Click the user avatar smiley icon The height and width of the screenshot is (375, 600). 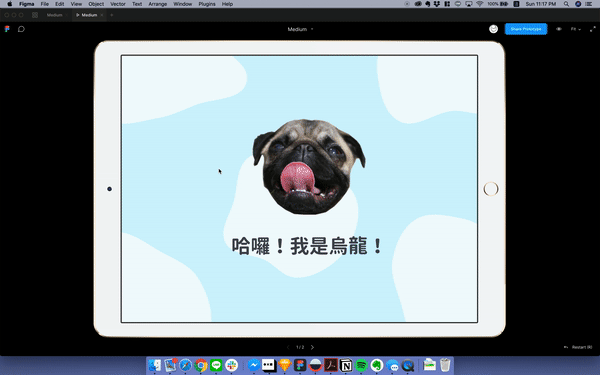pos(494,29)
